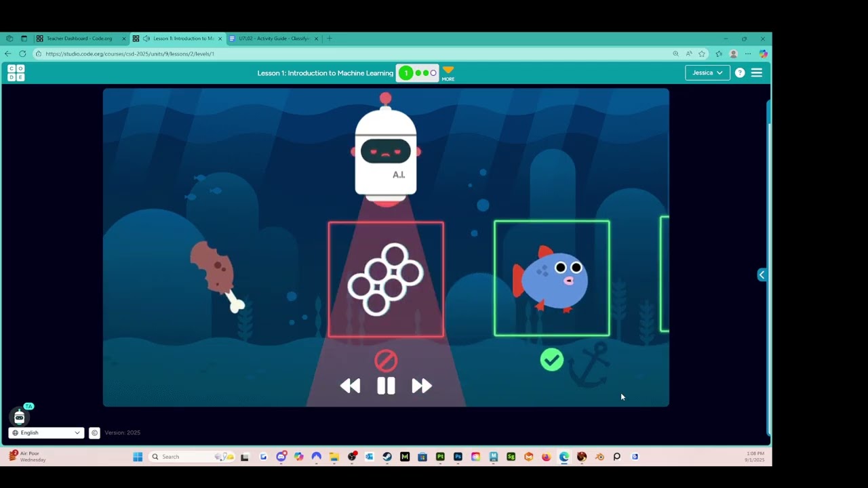Open the help question mark icon
868x488 pixels.
click(740, 73)
